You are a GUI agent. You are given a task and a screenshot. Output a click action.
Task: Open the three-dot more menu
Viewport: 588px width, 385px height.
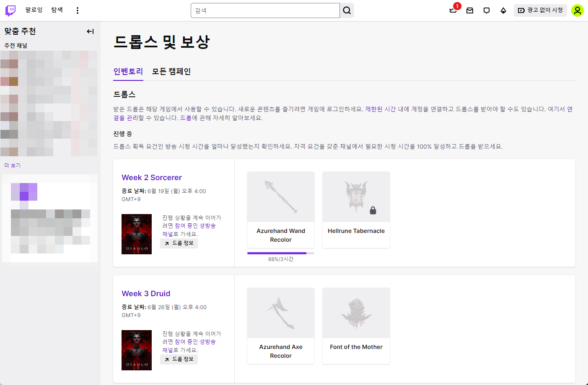point(78,10)
